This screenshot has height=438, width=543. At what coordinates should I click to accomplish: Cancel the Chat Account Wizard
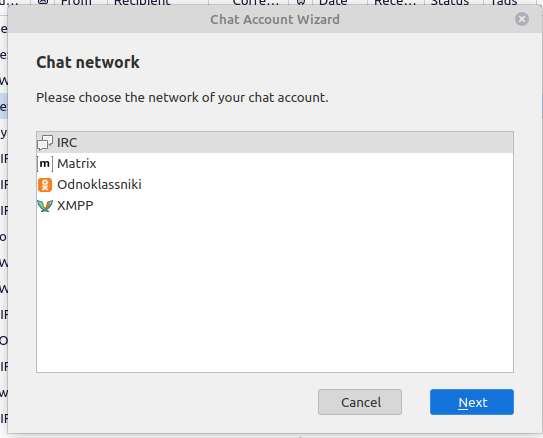[360, 402]
